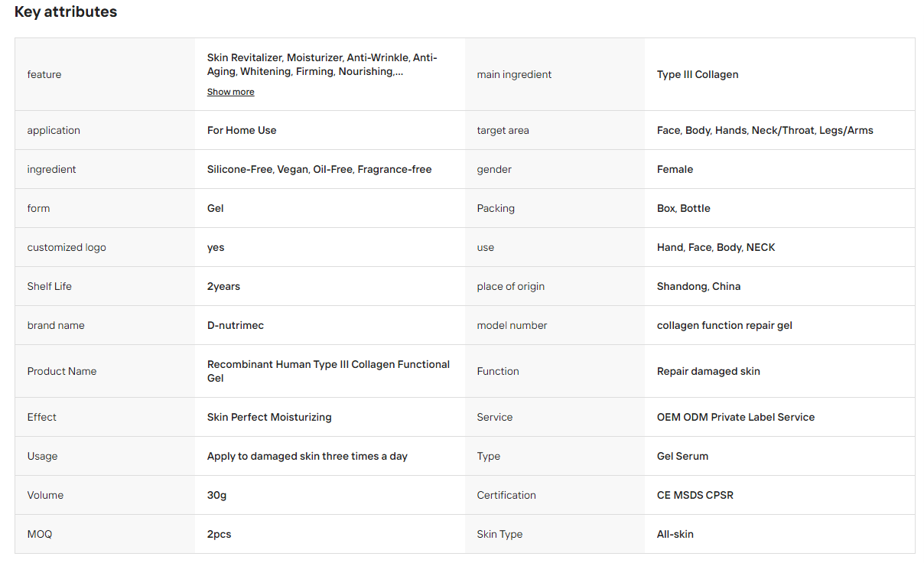Viewport: 924px width, 563px height.
Task: Select the Type III Collagen value
Action: pyautogui.click(x=698, y=74)
